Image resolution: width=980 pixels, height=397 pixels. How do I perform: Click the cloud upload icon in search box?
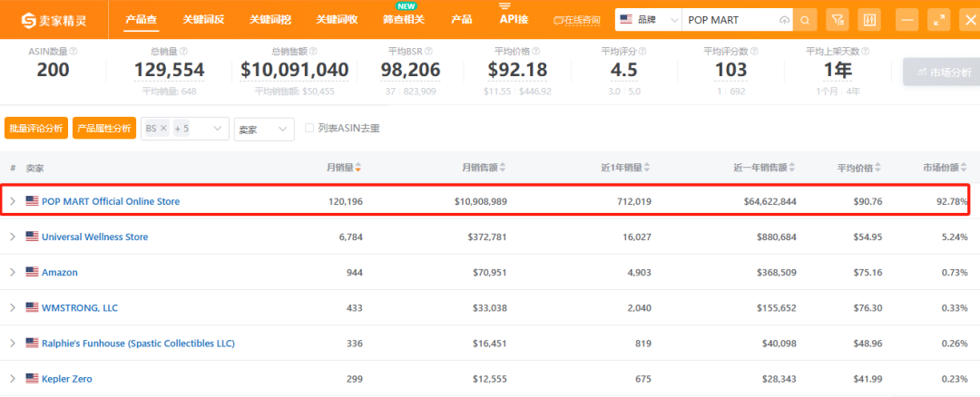click(784, 20)
